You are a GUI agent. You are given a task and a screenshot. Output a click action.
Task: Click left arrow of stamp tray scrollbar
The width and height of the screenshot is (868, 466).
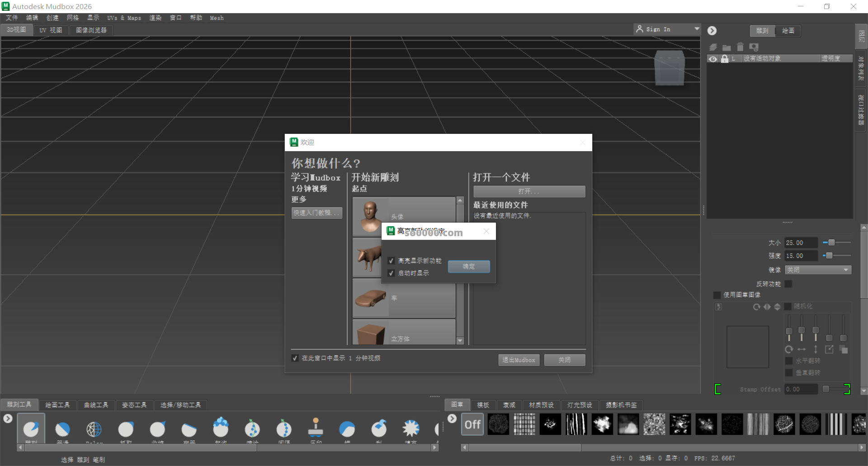click(x=465, y=447)
